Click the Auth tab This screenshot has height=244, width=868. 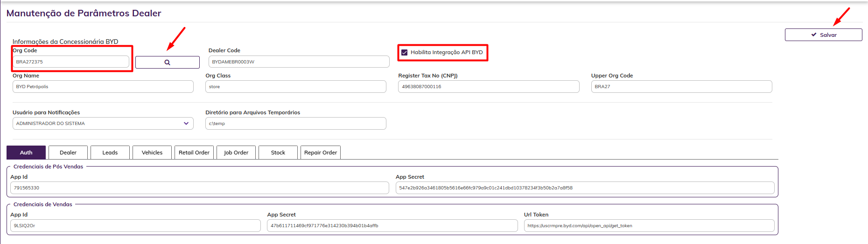coord(26,153)
